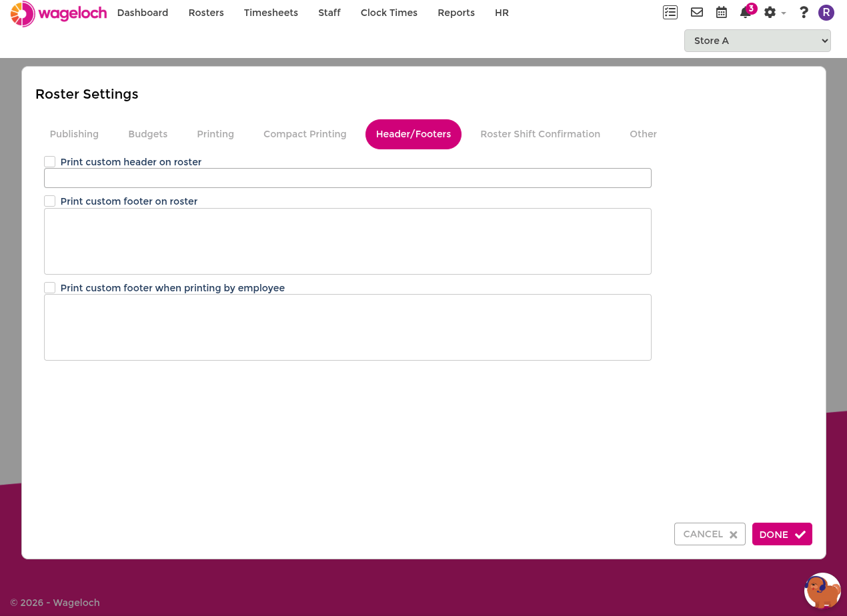
Task: View notifications bell with badge
Action: coord(747,11)
